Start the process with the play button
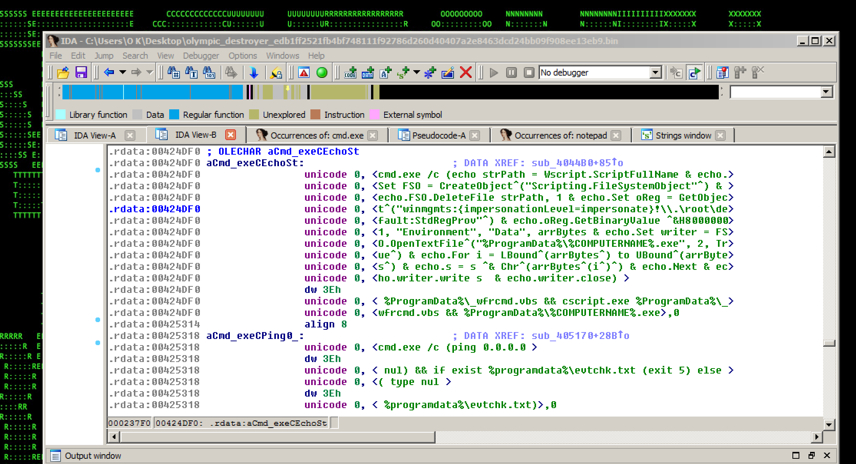 click(494, 73)
